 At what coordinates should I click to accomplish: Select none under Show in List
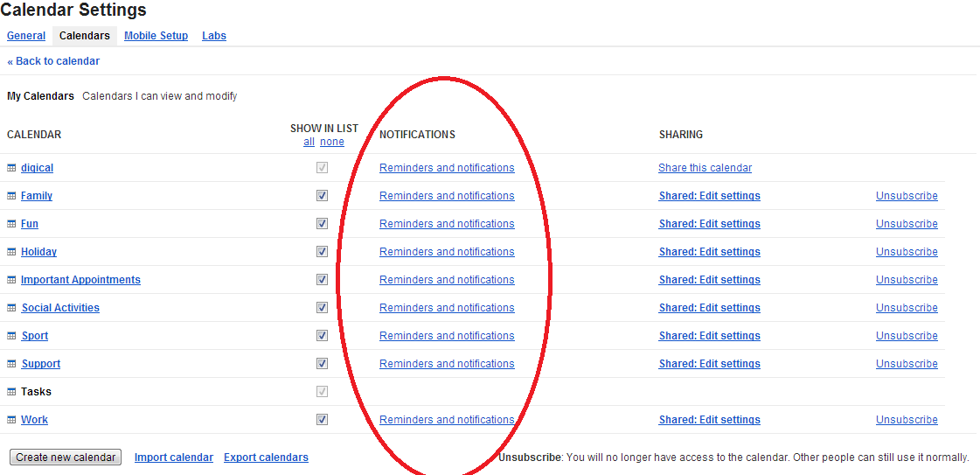coord(332,142)
